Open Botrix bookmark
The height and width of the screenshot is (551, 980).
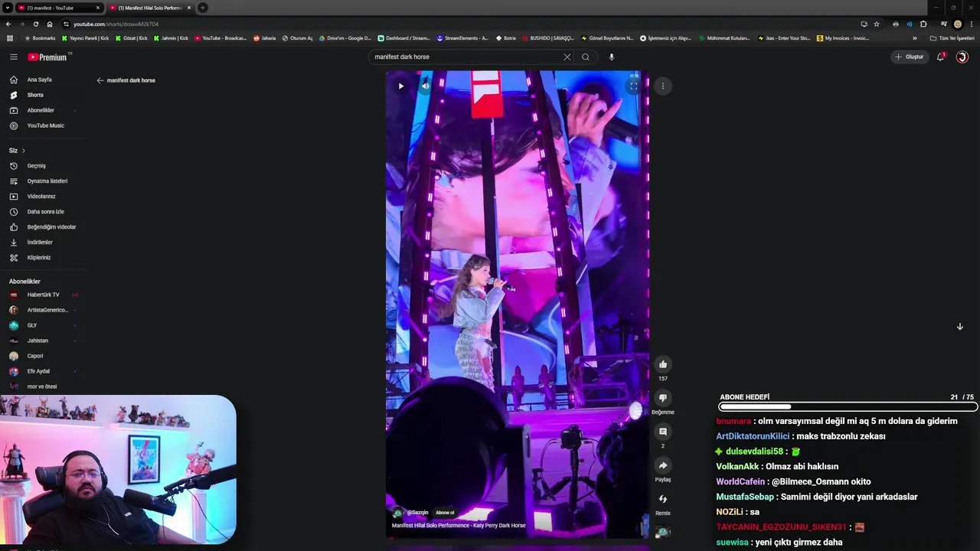pos(506,38)
